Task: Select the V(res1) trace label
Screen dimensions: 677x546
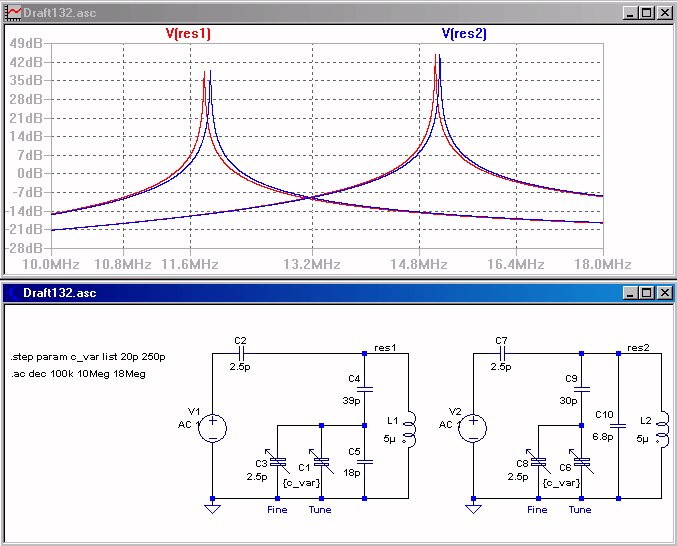Action: [188, 33]
